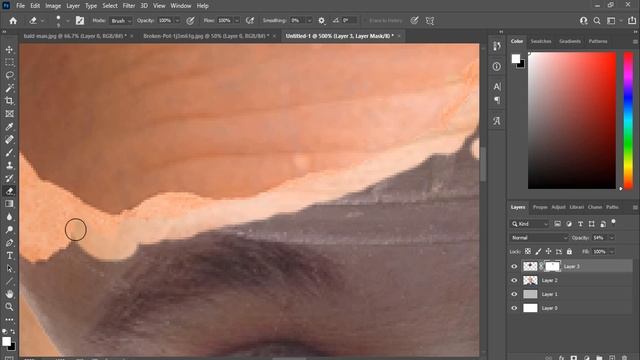
Task: Select the Hand tool
Action: click(x=9, y=294)
